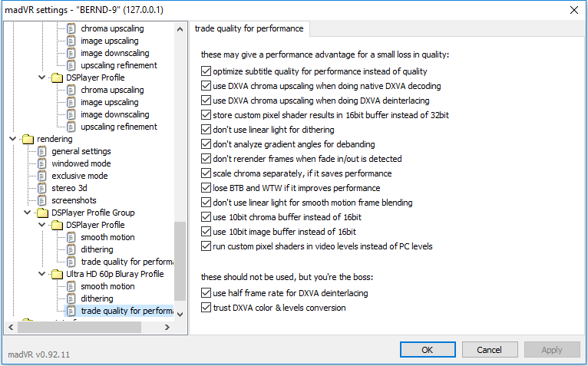Open the stereo 3d page icon
The image size is (588, 366).
tap(42, 188)
